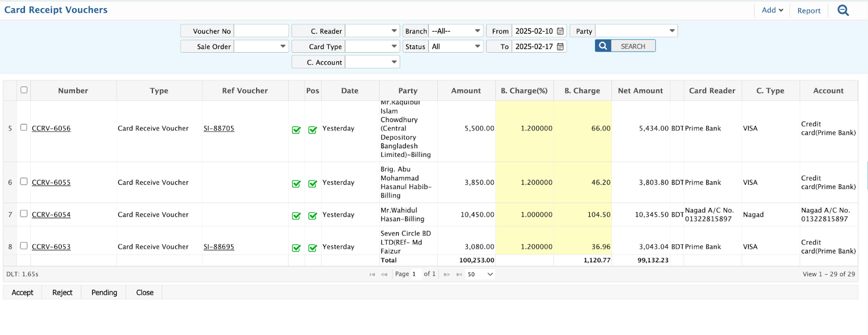Open the To date calendar picker icon
This screenshot has width=868, height=335.
(x=560, y=47)
